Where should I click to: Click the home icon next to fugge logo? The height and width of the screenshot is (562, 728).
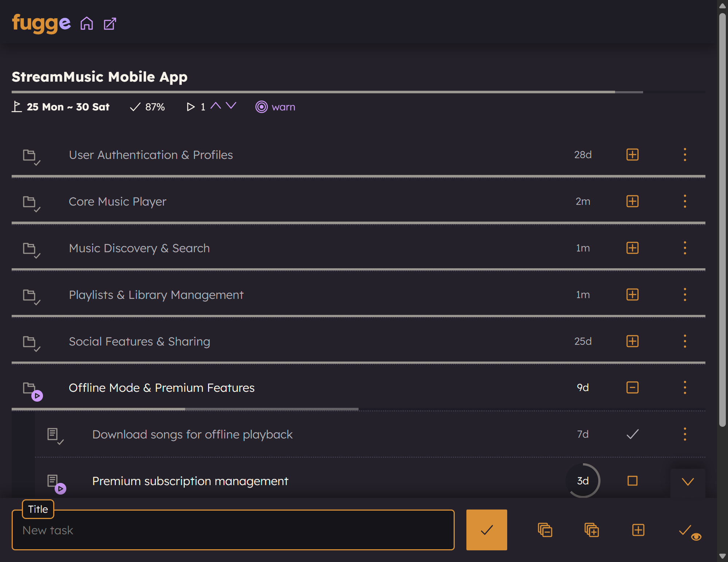click(87, 24)
